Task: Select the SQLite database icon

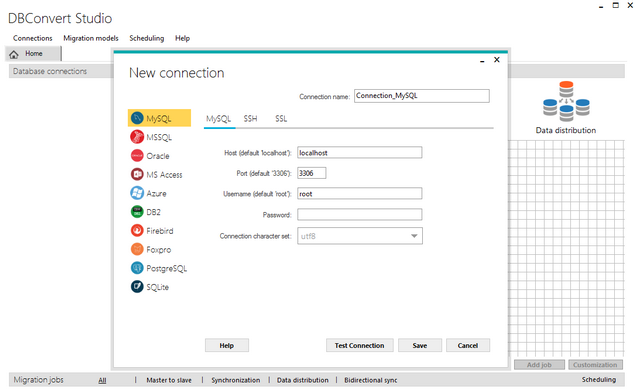Action: tap(137, 287)
